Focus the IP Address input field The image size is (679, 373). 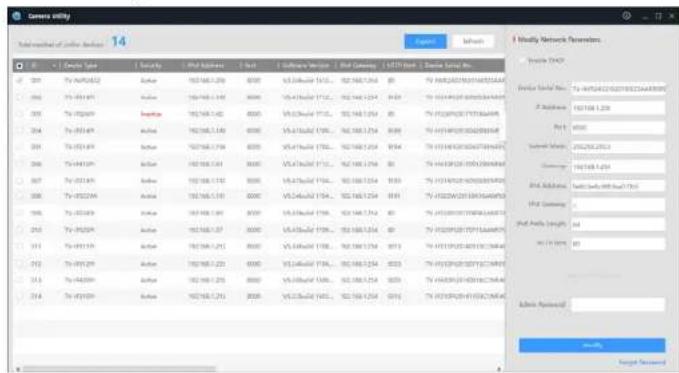[618, 108]
